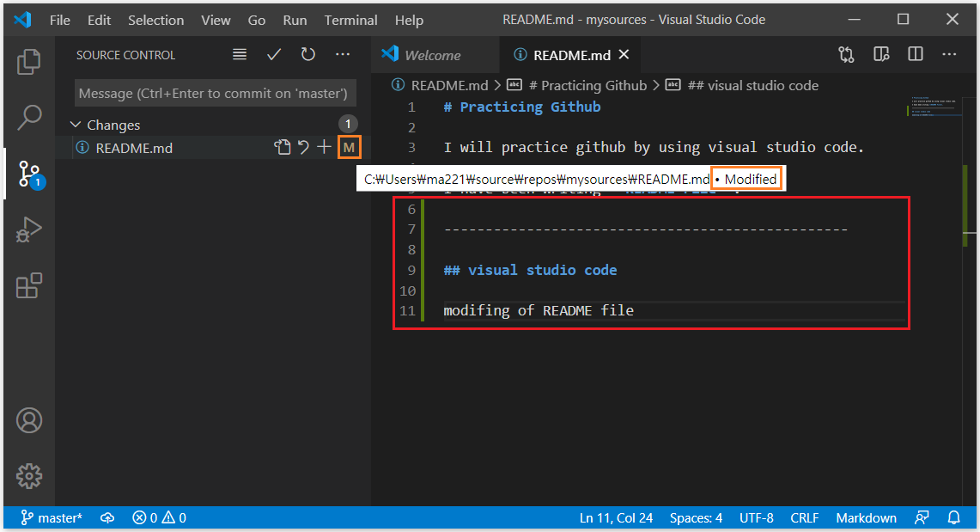
Task: Change language mode Markdown
Action: (866, 517)
